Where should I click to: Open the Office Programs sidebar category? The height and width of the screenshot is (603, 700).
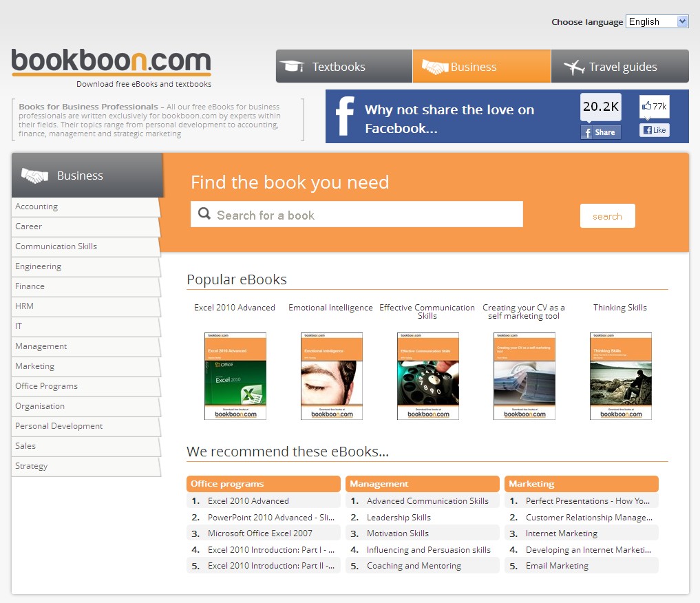tap(85, 386)
